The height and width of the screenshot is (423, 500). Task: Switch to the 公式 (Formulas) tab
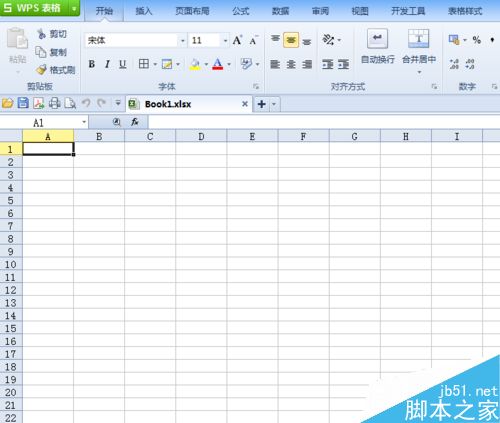pos(240,11)
